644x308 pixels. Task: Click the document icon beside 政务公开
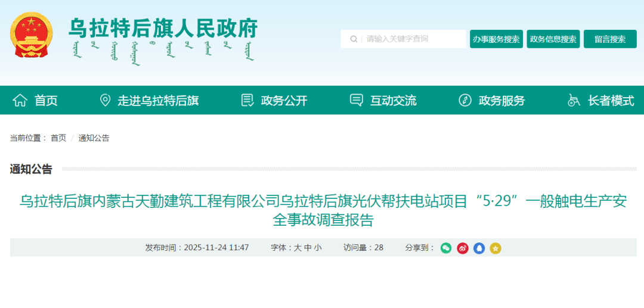[x=247, y=100]
